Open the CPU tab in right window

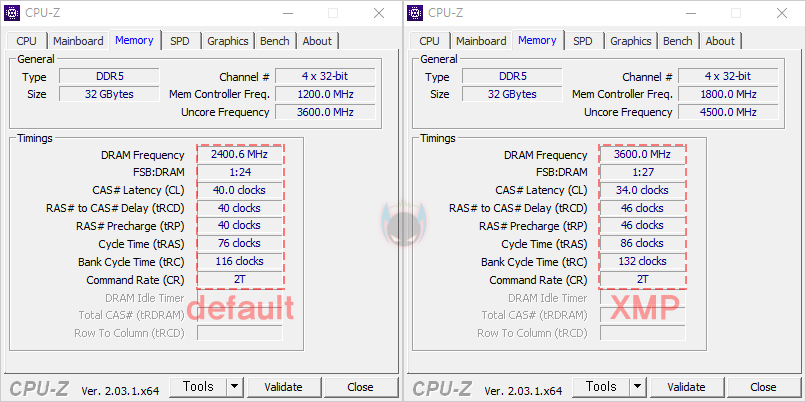click(429, 41)
